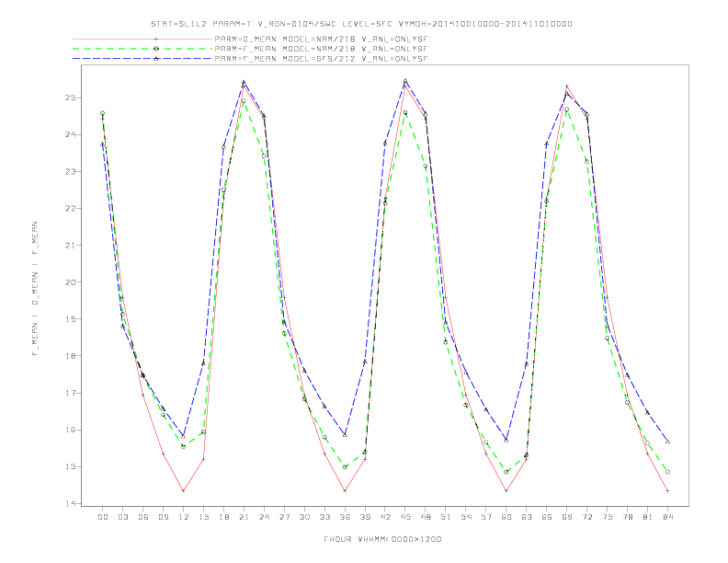
Task: Select the F_MEAN GFS/212 legend label
Action: 321,59
